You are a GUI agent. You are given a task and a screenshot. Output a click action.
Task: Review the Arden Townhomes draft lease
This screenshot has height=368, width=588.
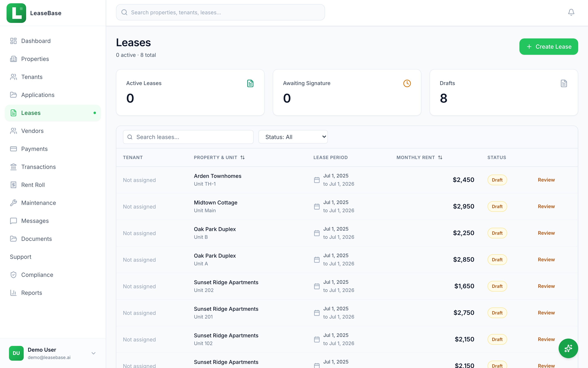click(x=546, y=180)
